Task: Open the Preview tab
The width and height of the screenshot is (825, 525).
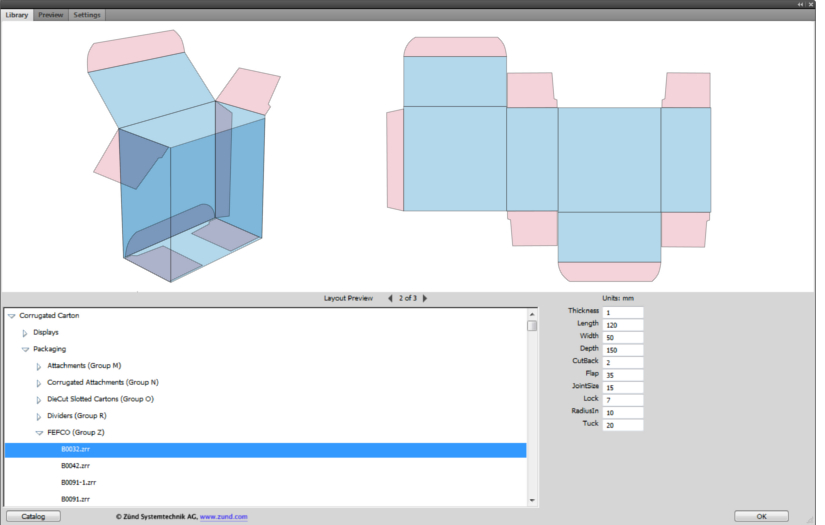Action: (51, 15)
